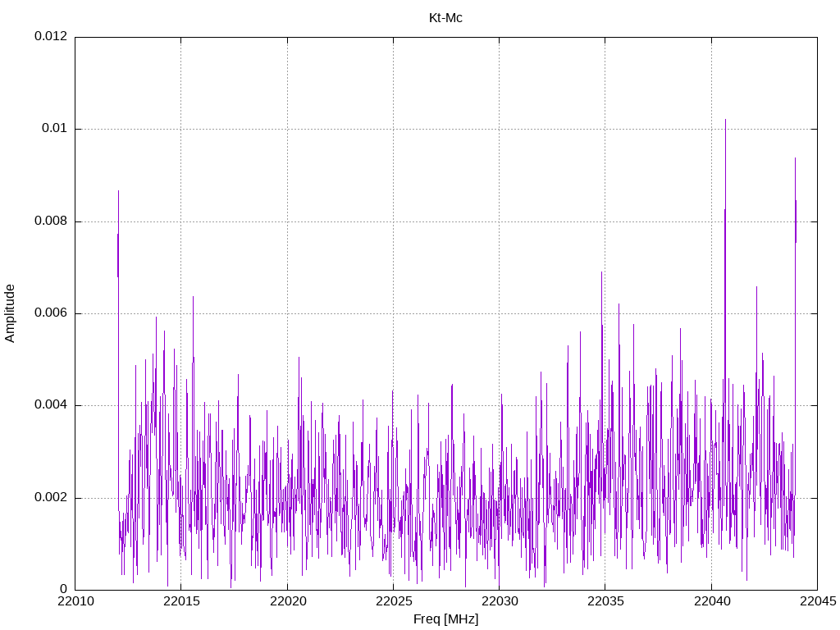
Task: Click the 0.01 y-axis tick label
Action: pos(55,129)
